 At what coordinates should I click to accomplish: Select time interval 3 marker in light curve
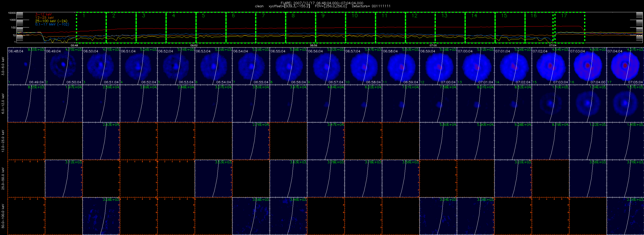click(144, 16)
